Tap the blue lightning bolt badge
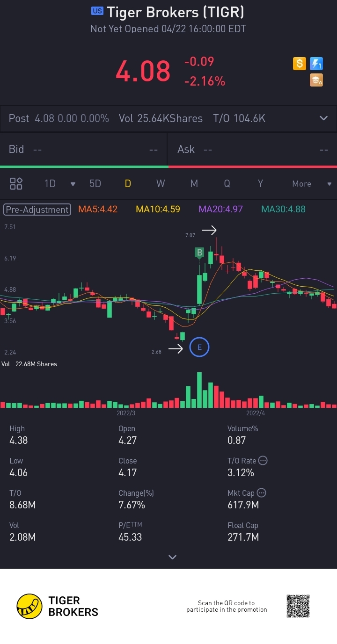The height and width of the screenshot is (644, 337). [x=317, y=64]
